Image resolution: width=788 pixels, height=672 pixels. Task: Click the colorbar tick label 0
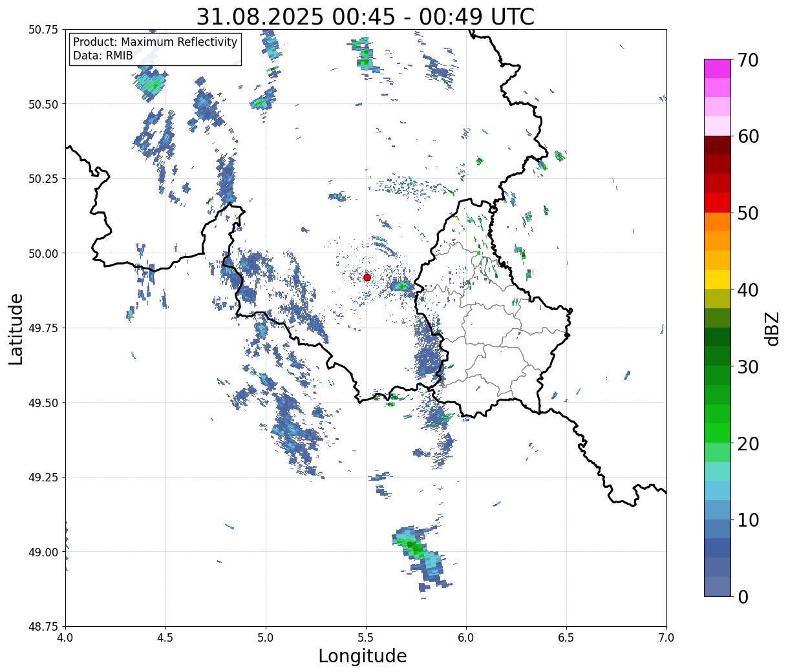coord(743,596)
